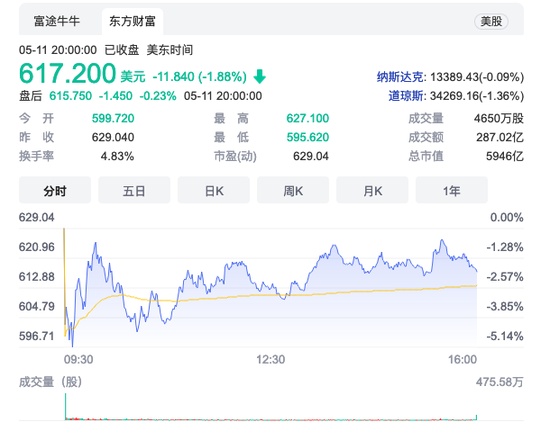The image size is (550, 431).
Task: Click the 12:30 time axis label
Action: (x=270, y=359)
